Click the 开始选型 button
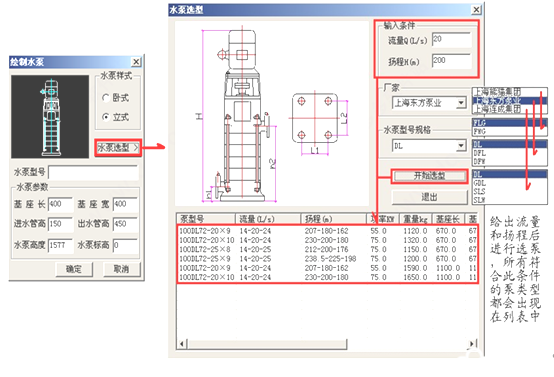Screen dimensions: 554x377 429,176
